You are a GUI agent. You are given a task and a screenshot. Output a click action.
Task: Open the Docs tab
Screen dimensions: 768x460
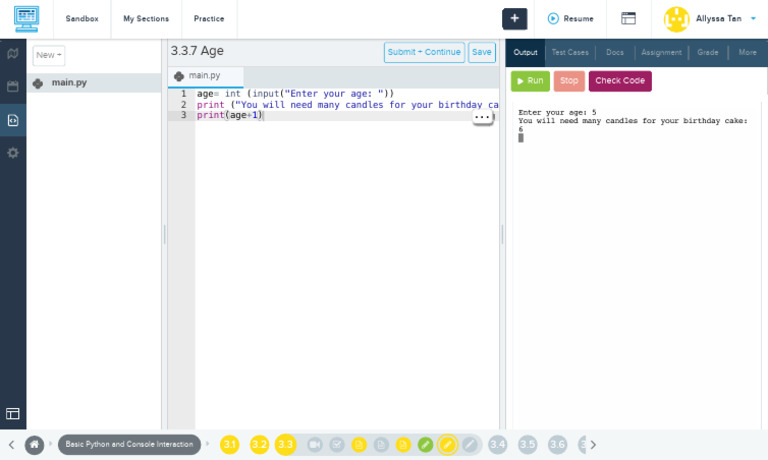614,52
